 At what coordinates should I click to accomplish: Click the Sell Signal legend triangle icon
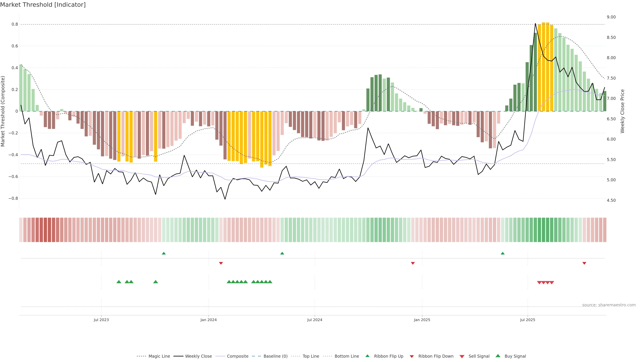pyautogui.click(x=462, y=356)
